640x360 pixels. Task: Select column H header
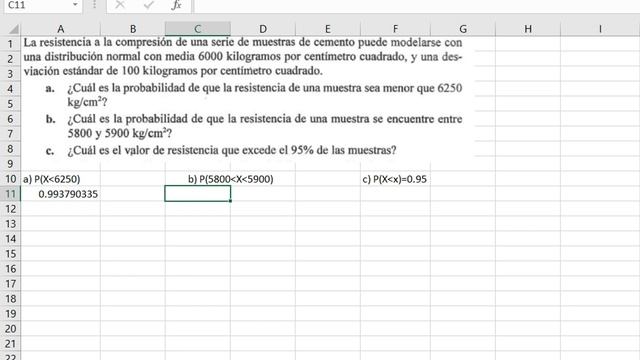click(528, 29)
